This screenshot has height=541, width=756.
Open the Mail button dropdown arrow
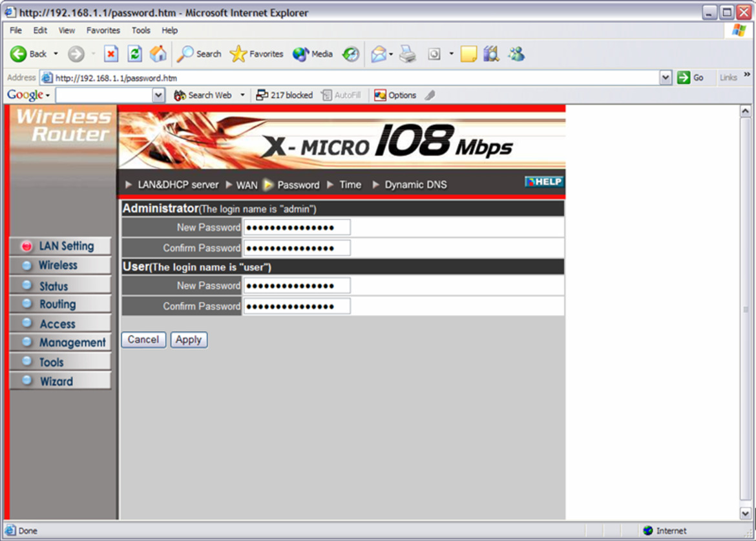click(391, 54)
